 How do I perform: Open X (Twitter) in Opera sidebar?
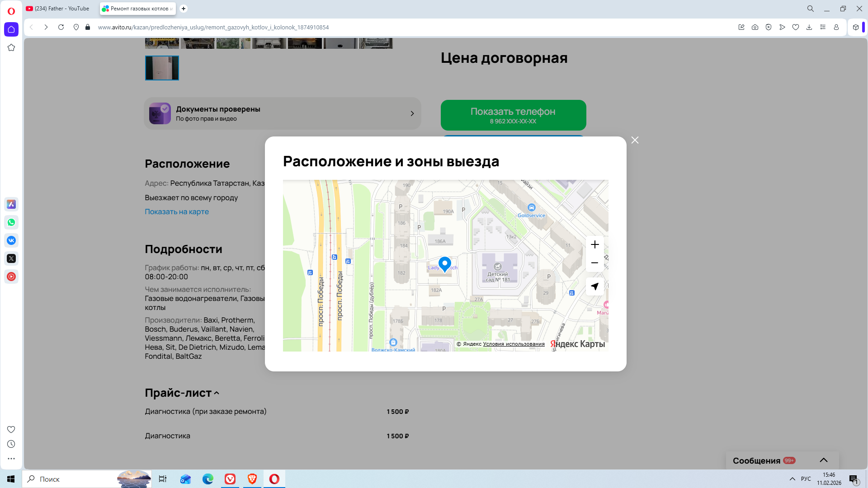(x=11, y=258)
